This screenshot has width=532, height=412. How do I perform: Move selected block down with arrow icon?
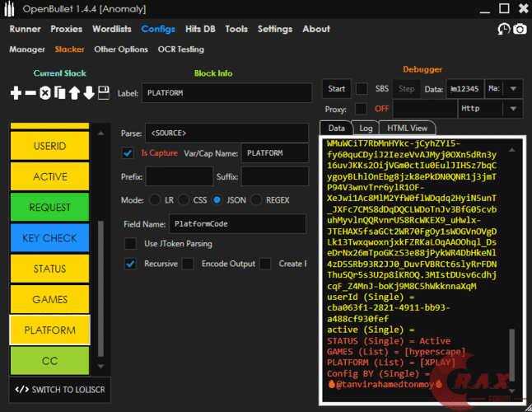tap(89, 93)
